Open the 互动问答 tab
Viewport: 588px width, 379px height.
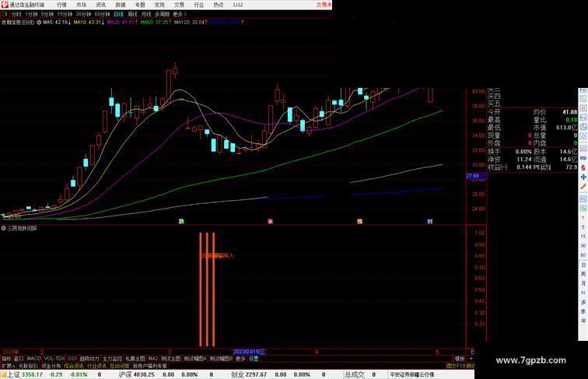[x=120, y=366]
